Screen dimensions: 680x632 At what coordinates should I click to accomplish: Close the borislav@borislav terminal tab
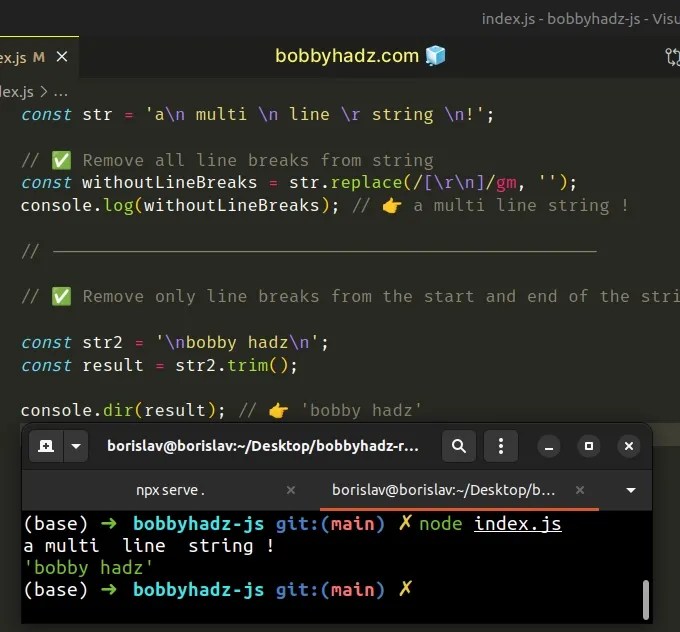tap(580, 490)
